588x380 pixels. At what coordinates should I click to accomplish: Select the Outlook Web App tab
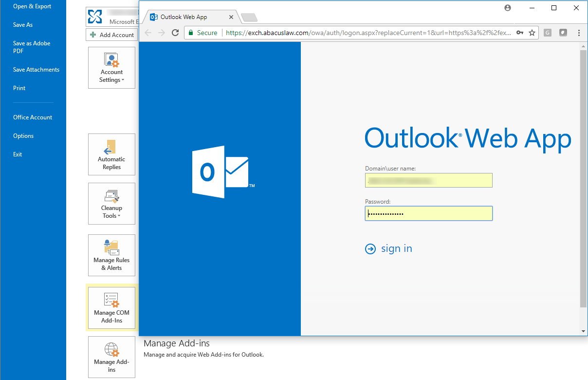(190, 17)
